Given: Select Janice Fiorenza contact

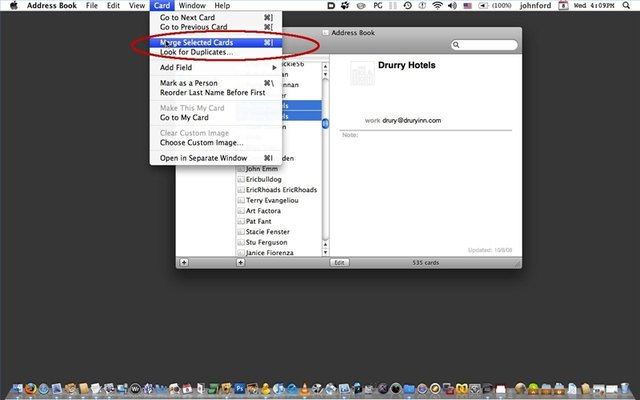Looking at the screenshot, I should (269, 253).
